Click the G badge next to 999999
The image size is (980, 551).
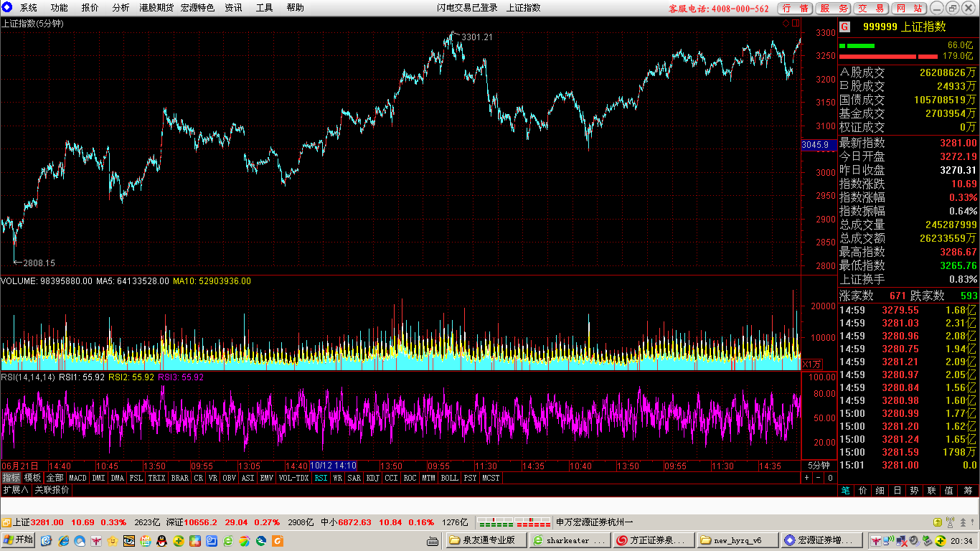click(844, 27)
